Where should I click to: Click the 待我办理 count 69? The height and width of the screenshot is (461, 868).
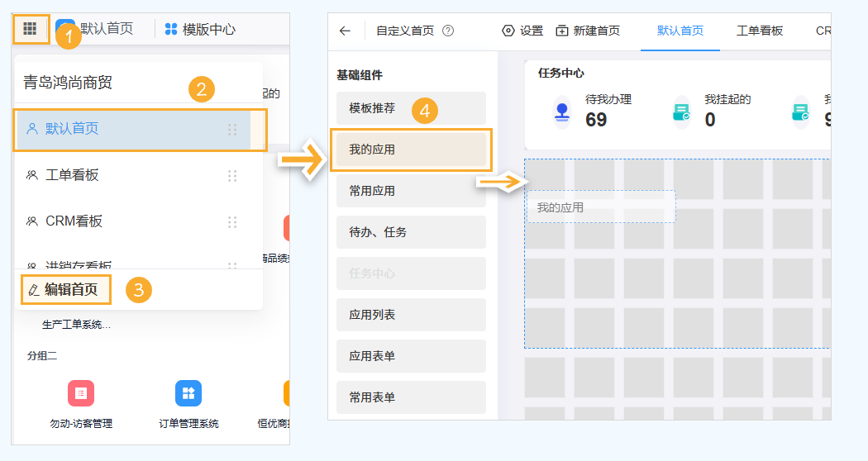(x=596, y=120)
